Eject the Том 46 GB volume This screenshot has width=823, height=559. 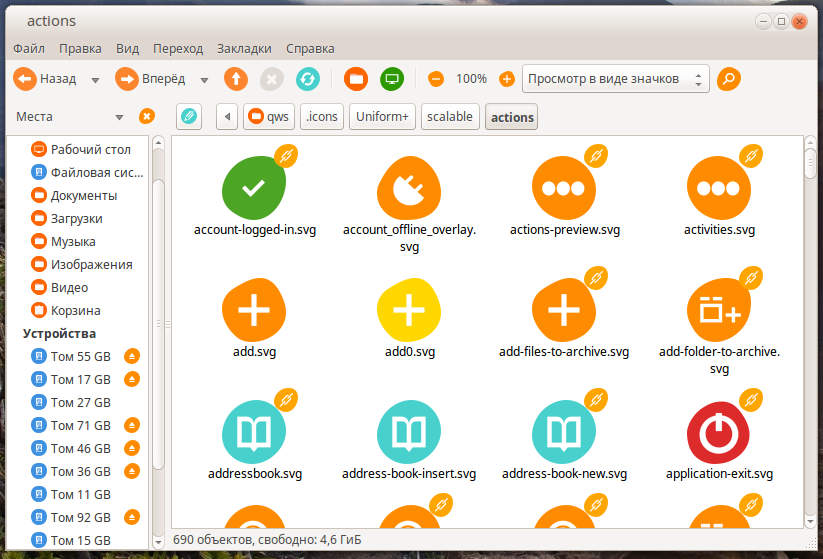coord(132,448)
